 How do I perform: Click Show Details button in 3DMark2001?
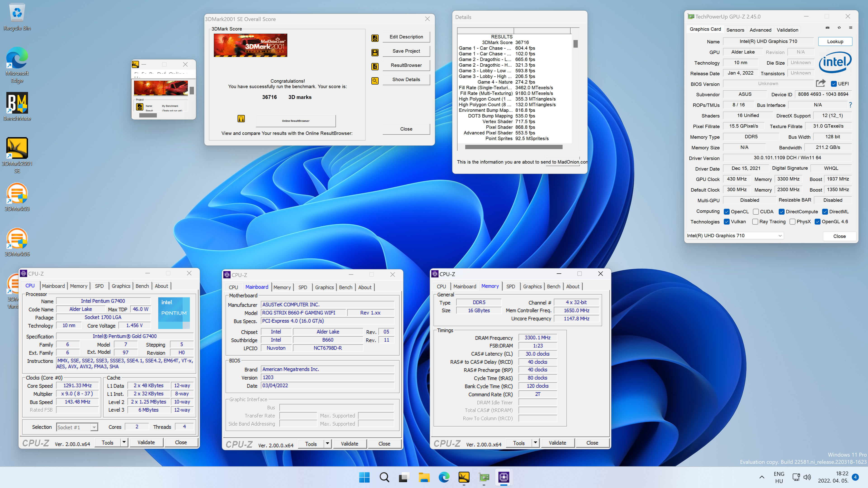pyautogui.click(x=406, y=80)
